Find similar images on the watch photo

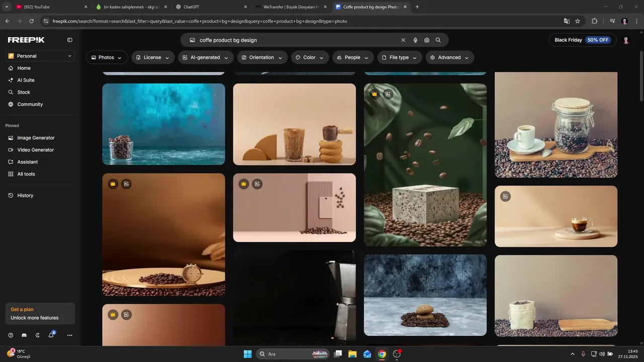tap(126, 184)
